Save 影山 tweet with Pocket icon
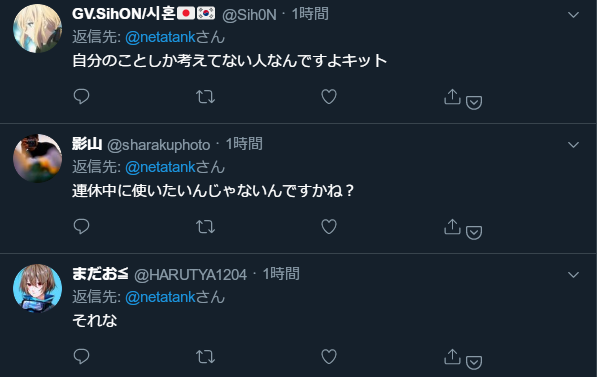The height and width of the screenshot is (377, 597). pyautogui.click(x=474, y=233)
